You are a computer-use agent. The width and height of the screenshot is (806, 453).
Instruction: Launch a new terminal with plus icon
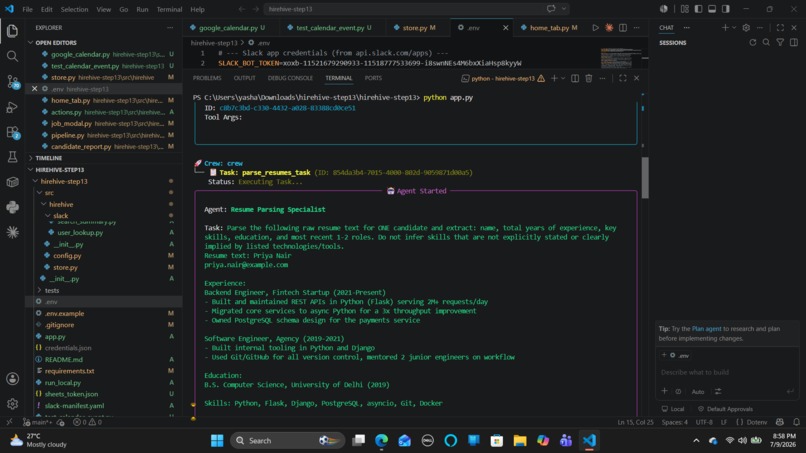[554, 78]
